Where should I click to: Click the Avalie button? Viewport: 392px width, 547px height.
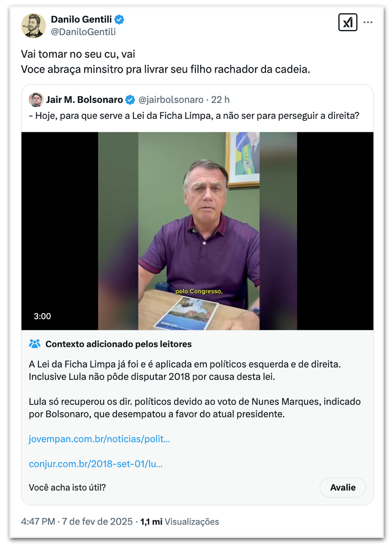[343, 487]
